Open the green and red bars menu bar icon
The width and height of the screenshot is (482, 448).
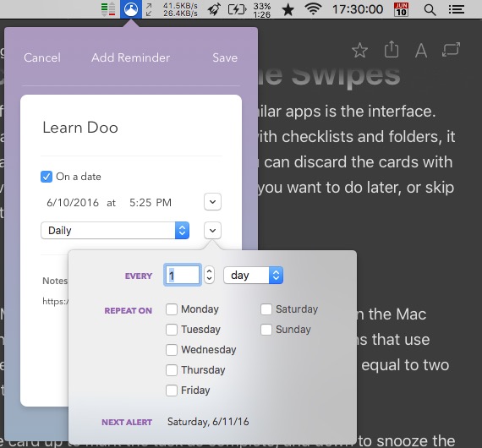pyautogui.click(x=108, y=9)
